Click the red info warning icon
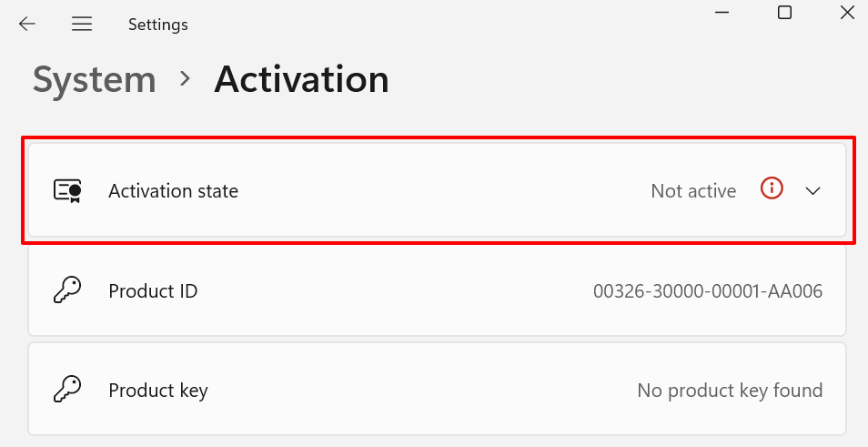 (x=772, y=189)
